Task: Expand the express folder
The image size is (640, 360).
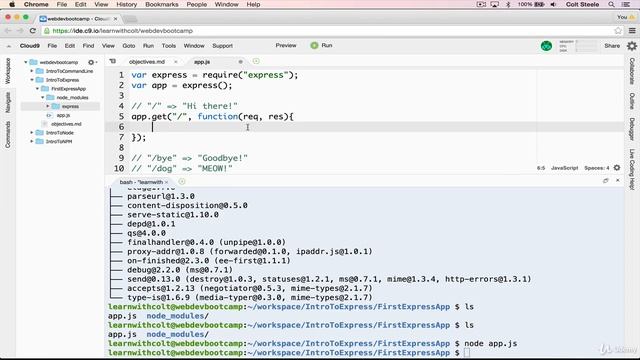Action: tap(48, 106)
